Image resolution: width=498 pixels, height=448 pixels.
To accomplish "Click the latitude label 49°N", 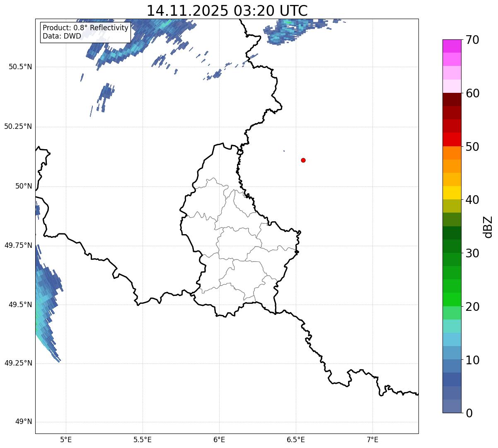I will click(24, 422).
